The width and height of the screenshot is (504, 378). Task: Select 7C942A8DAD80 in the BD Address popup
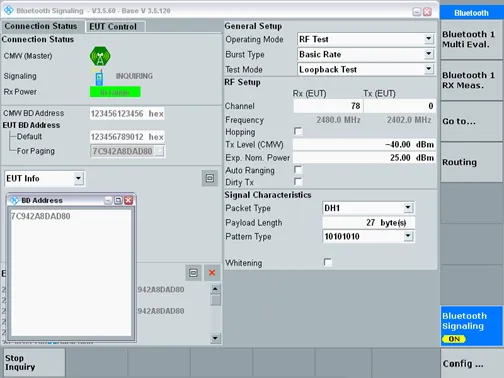41,216
